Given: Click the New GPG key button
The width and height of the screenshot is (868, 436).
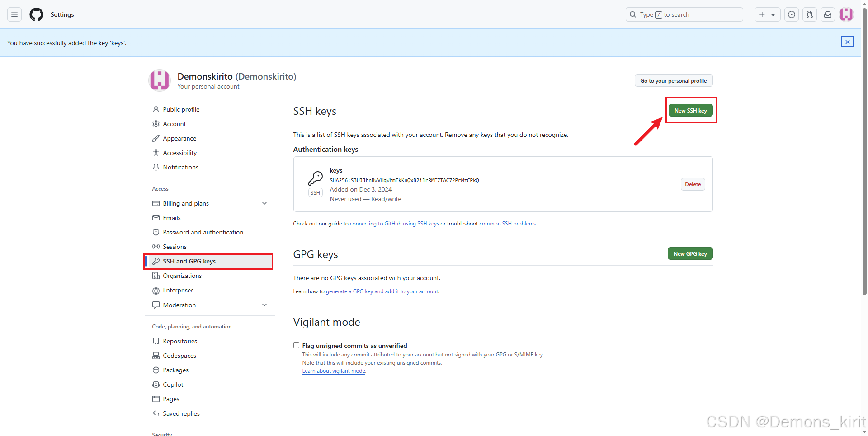Looking at the screenshot, I should click(x=690, y=253).
